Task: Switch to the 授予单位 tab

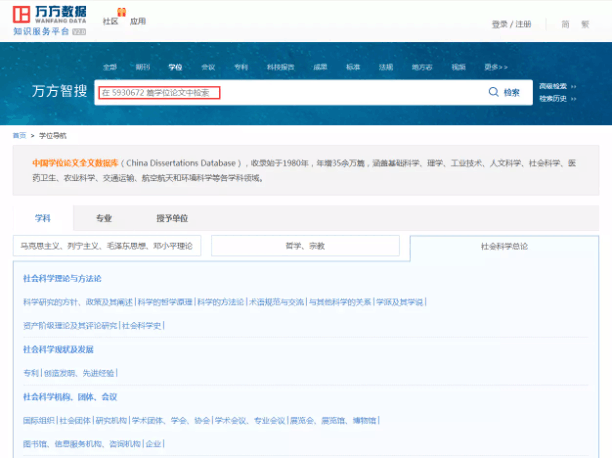Action: (172, 218)
